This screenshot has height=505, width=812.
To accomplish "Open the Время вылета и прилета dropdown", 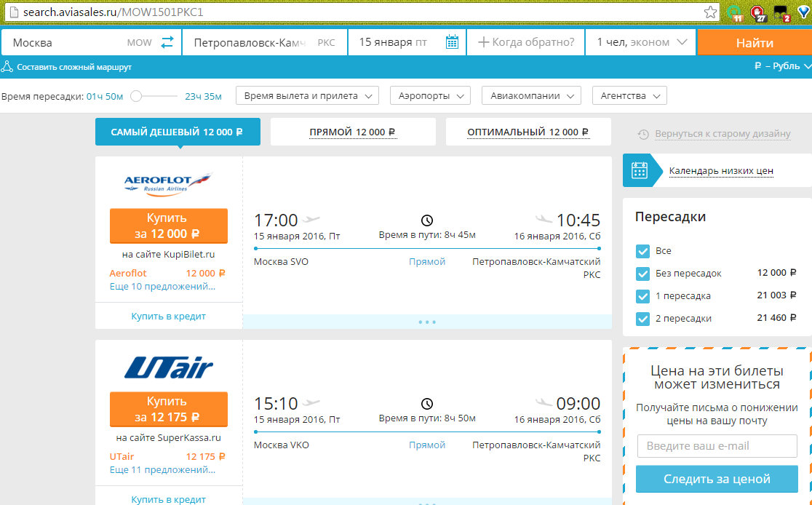I will pyautogui.click(x=307, y=96).
